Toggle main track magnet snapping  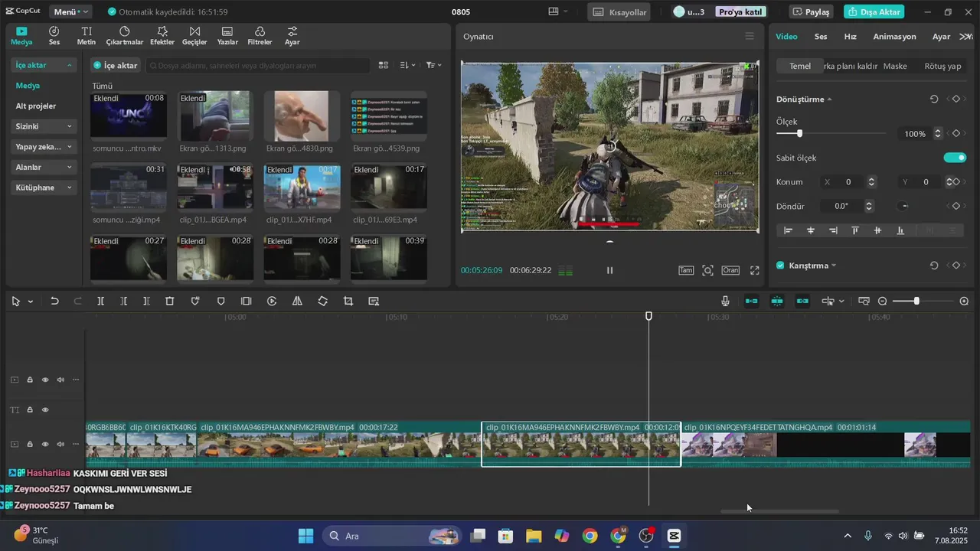click(752, 302)
